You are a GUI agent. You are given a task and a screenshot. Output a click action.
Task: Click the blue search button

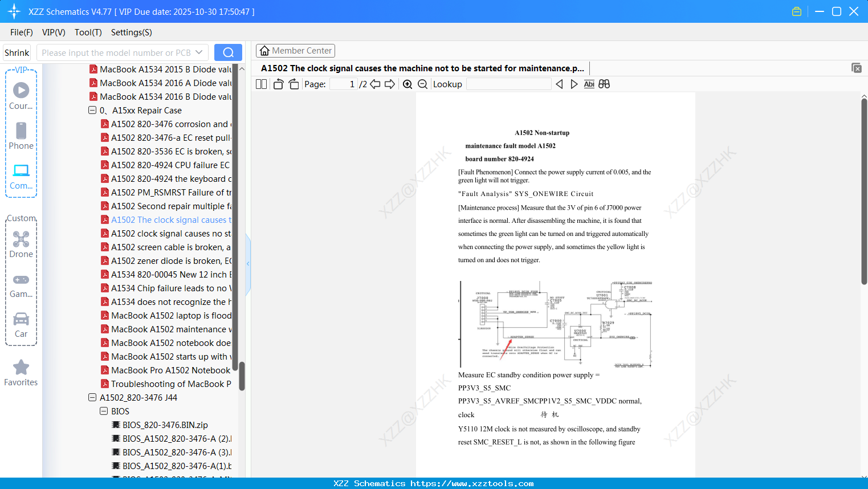[228, 52]
